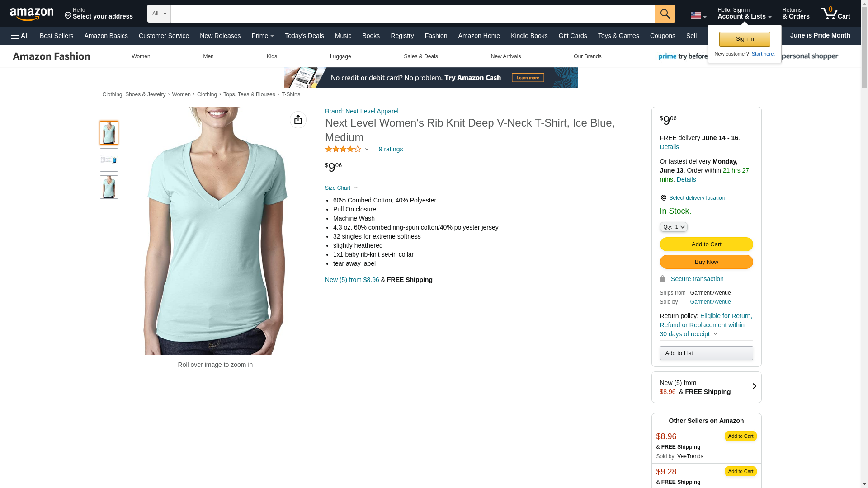This screenshot has width=868, height=488.
Task: Click the Amazon logo
Action: click(x=32, y=14)
